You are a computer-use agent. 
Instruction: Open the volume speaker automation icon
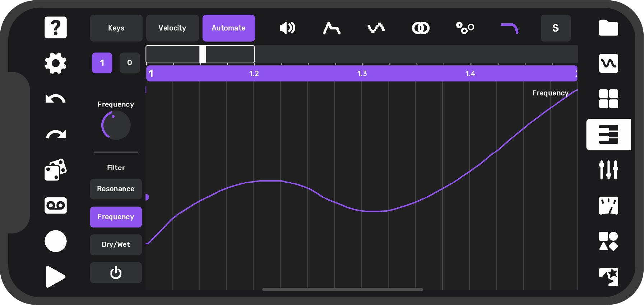click(287, 28)
